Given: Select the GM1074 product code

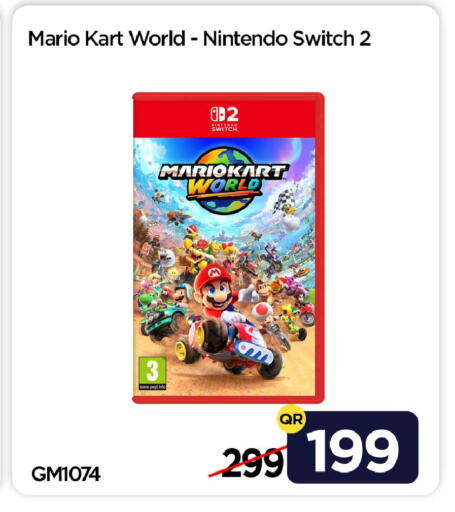Looking at the screenshot, I should [66, 474].
